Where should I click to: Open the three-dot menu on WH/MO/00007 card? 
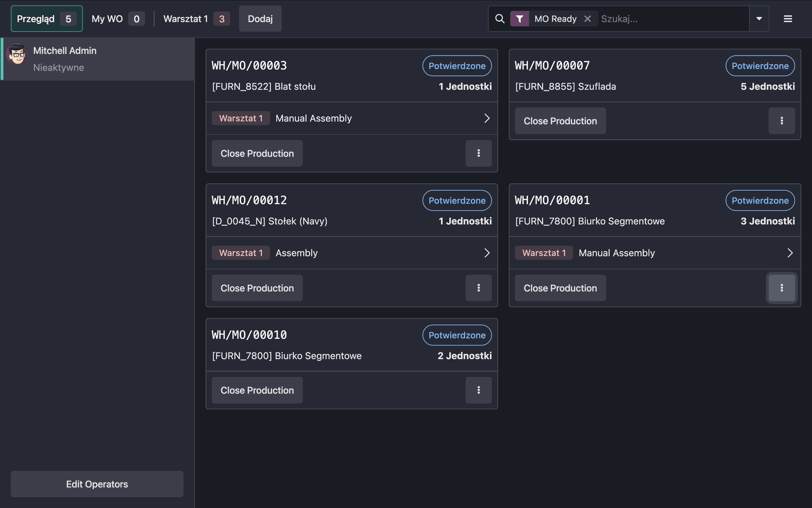[782, 121]
